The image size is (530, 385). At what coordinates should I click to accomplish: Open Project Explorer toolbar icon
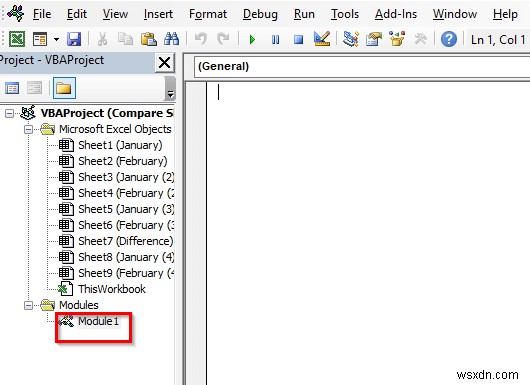tap(351, 39)
